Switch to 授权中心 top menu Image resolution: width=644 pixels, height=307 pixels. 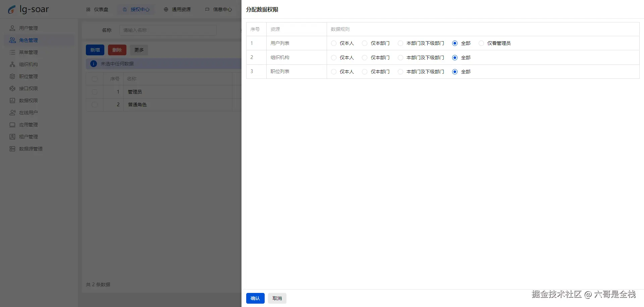click(136, 9)
